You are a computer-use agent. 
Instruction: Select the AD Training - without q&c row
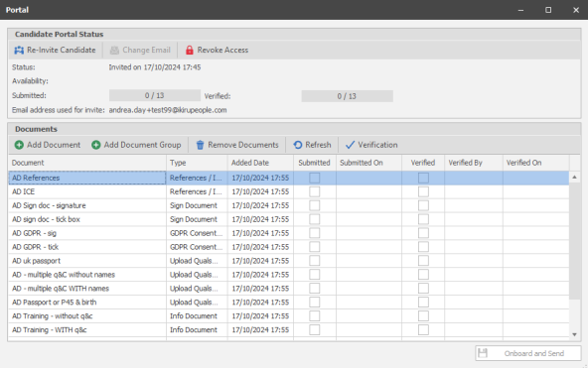click(289, 316)
